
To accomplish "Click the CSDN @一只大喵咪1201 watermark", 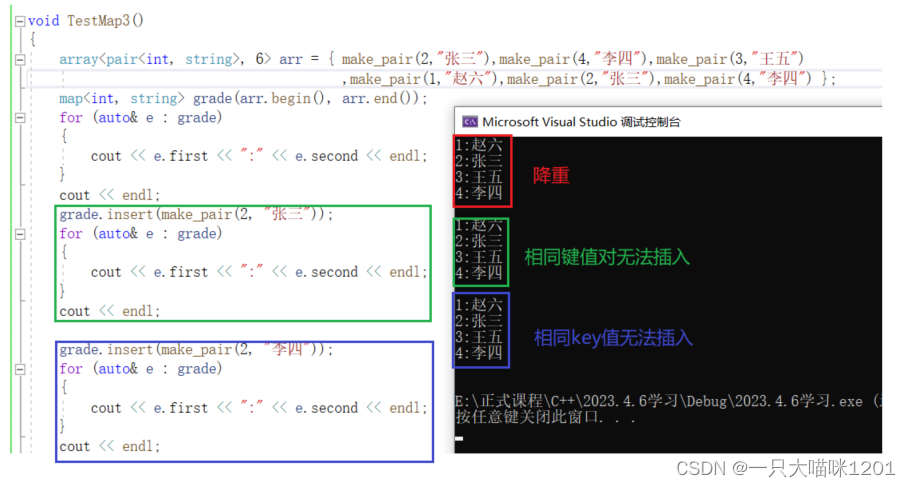I will pos(785,469).
